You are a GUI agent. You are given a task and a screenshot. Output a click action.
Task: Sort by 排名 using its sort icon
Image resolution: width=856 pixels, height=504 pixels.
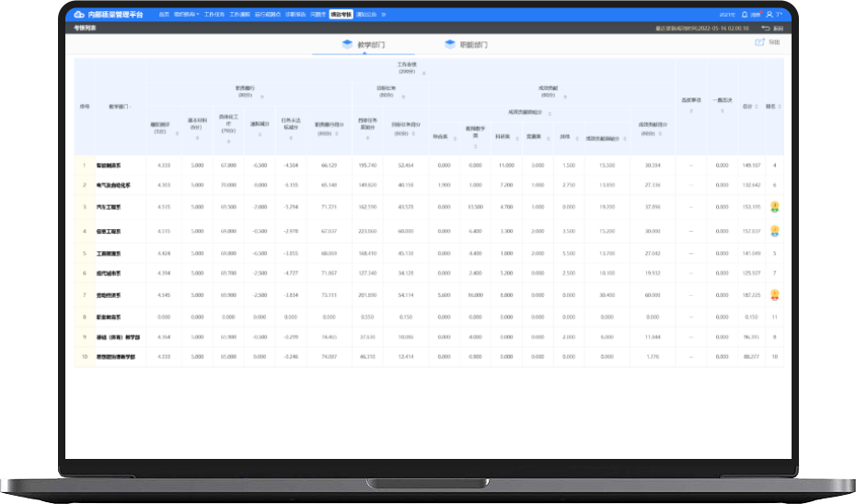tap(780, 106)
